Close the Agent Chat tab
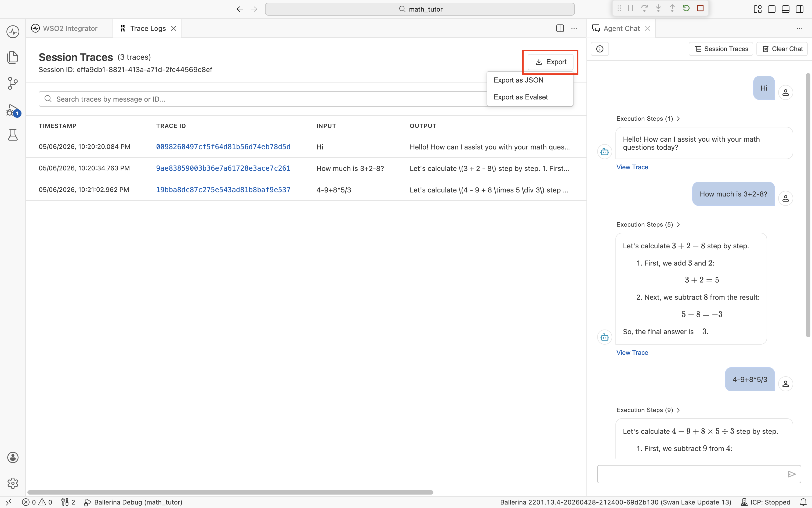Viewport: 812px width, 508px height. coord(648,28)
